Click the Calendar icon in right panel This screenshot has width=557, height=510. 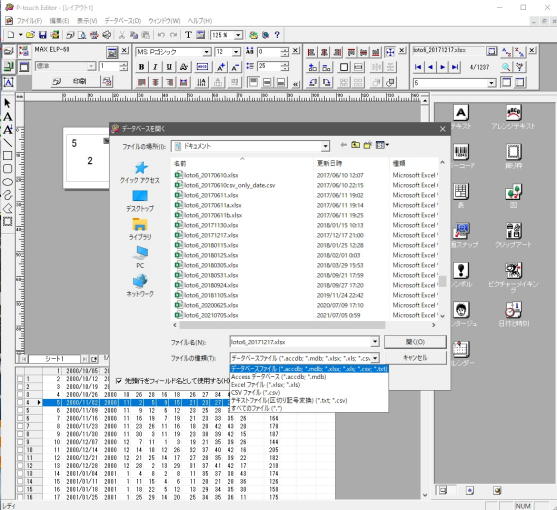pos(461,349)
